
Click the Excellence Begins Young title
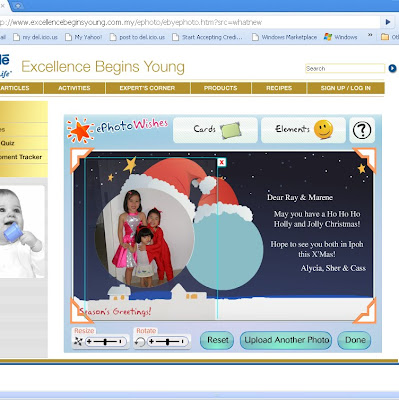click(x=103, y=67)
